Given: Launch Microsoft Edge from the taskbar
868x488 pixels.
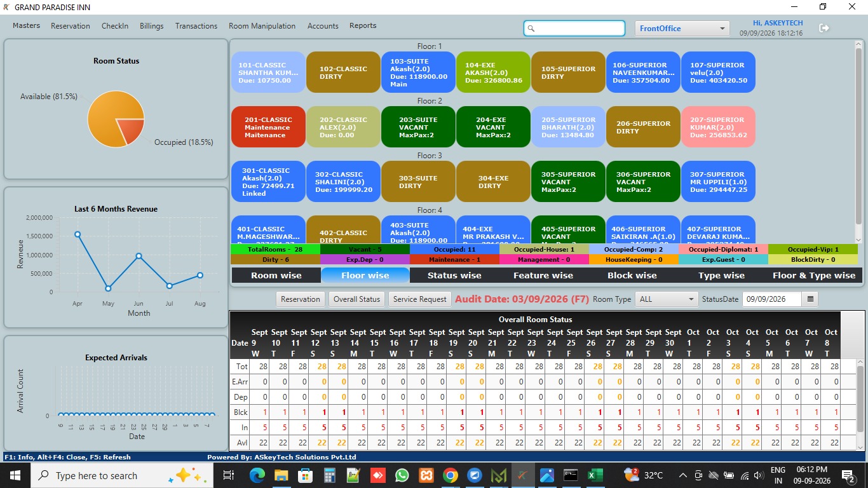Looking at the screenshot, I should click(257, 475).
